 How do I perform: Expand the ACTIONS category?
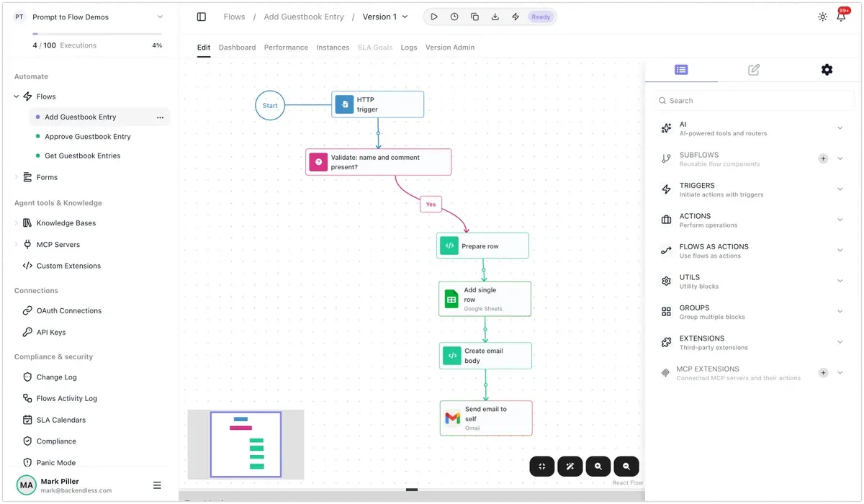click(840, 220)
